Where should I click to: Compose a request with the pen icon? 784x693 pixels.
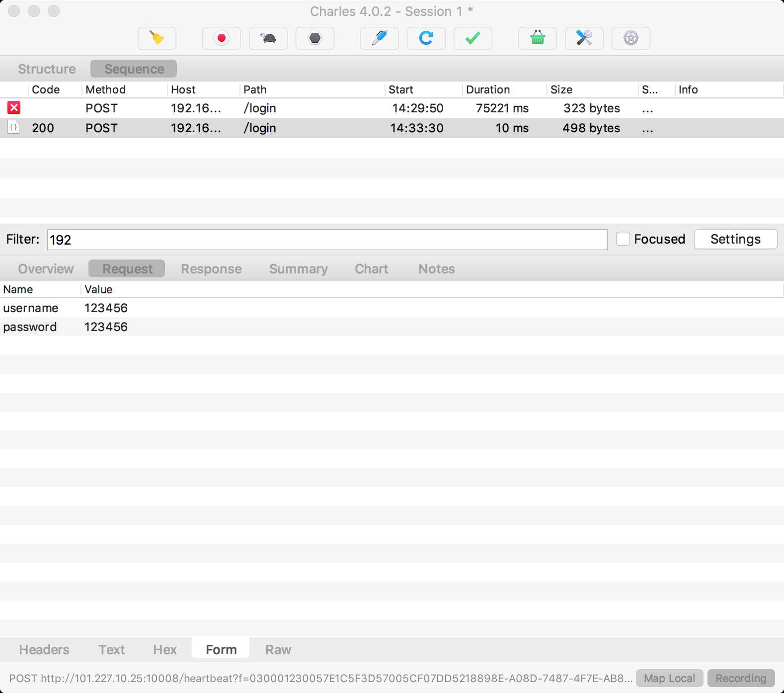pyautogui.click(x=380, y=38)
